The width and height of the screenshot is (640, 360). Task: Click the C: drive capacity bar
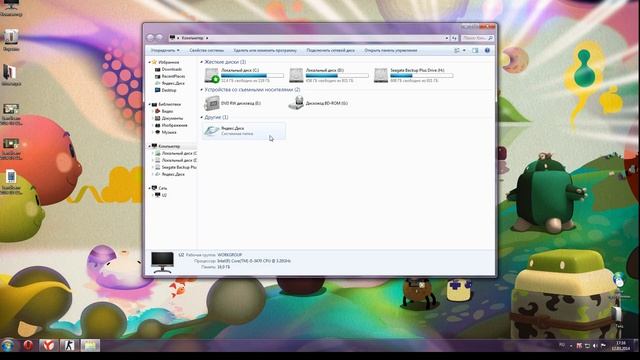tap(252, 76)
